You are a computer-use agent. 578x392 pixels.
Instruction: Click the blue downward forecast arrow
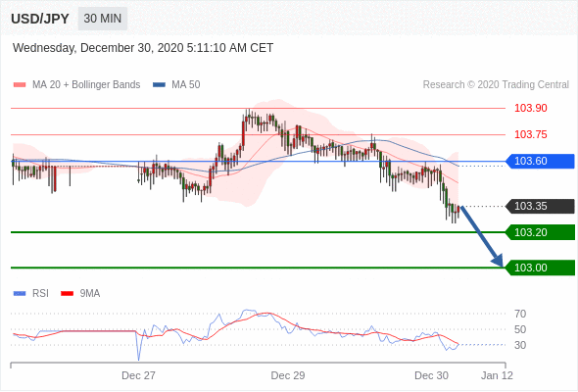pyautogui.click(x=482, y=236)
